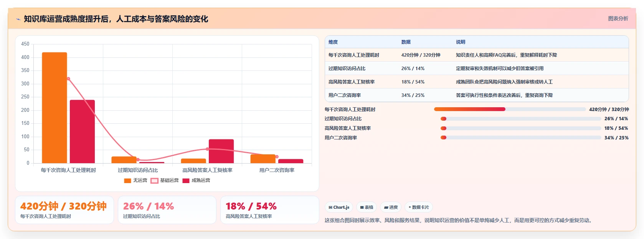This screenshot has height=239, width=644.
Task: Click the 数据 column header
Action: pos(406,42)
